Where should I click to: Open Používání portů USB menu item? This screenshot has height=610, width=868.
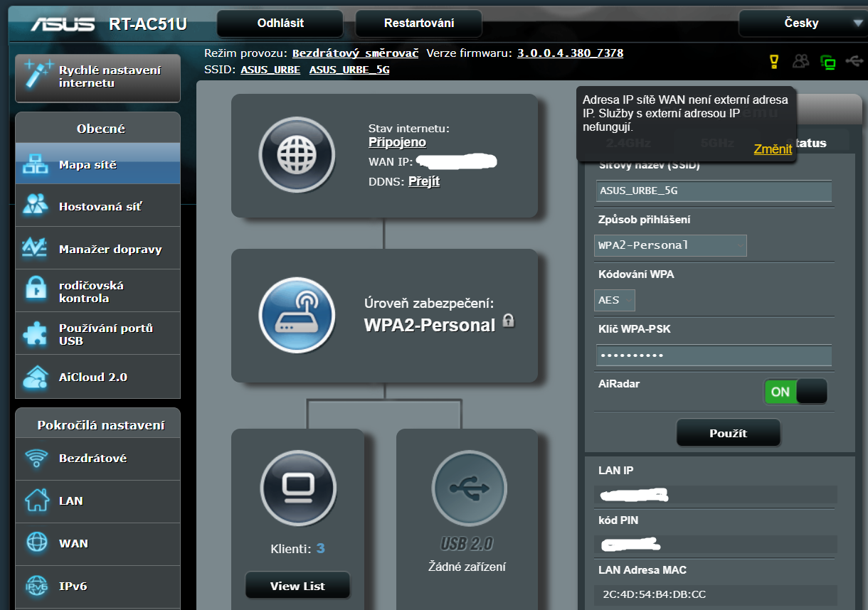98,334
